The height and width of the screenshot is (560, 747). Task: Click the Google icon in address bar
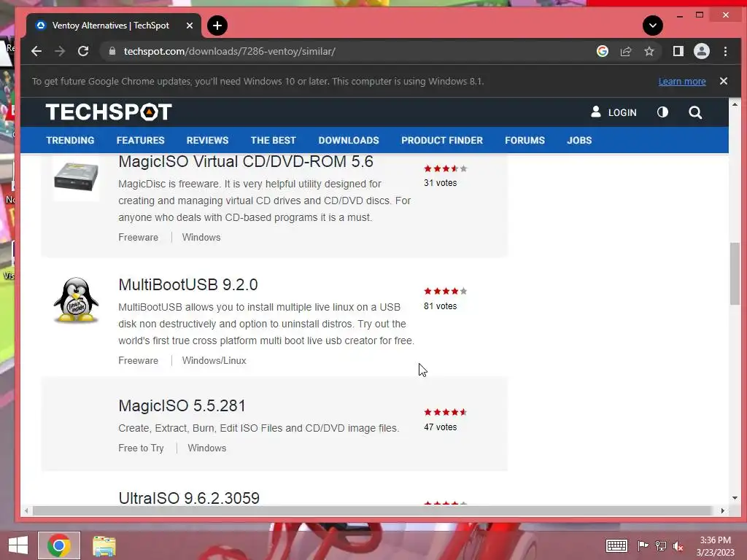[603, 52]
